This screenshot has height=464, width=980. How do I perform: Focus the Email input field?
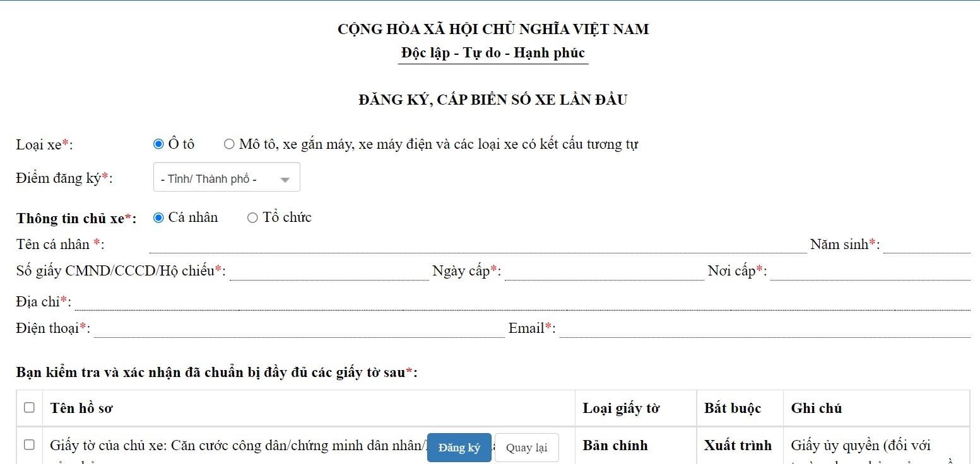(x=764, y=329)
